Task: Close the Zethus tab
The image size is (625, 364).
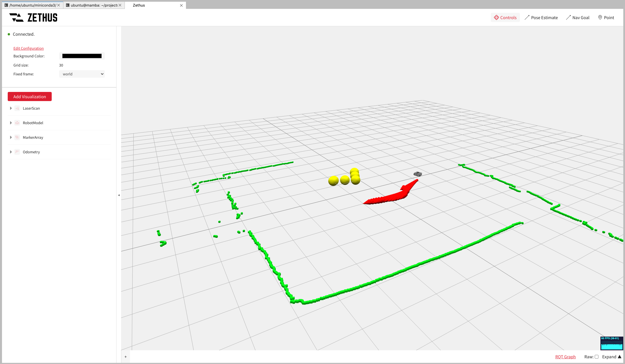Action: click(181, 5)
